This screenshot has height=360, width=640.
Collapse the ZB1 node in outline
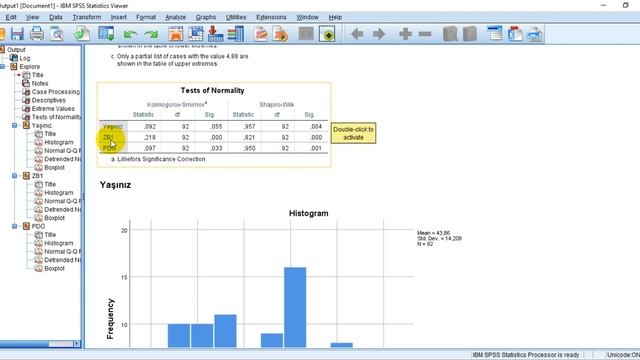coord(15,176)
